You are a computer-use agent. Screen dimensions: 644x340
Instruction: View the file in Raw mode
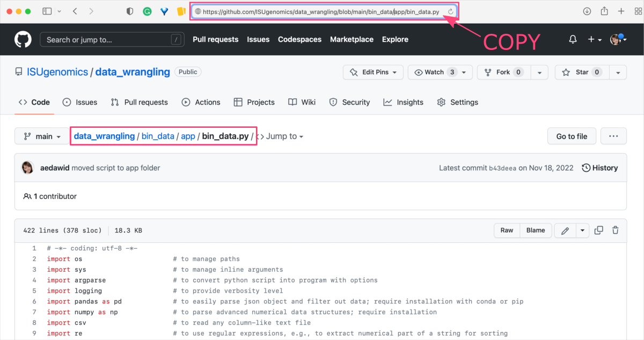pyautogui.click(x=506, y=230)
